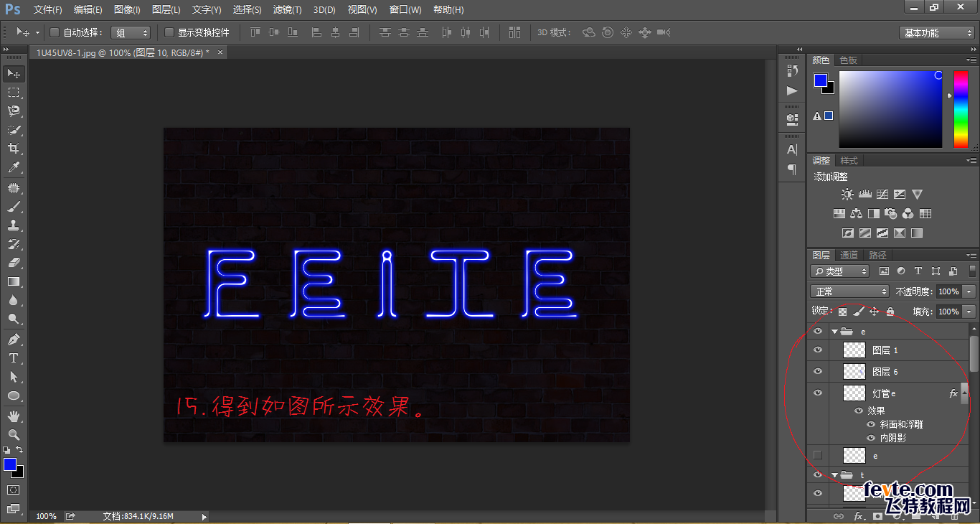The width and height of the screenshot is (980, 524).
Task: Add a Hue/Saturation adjustment layer
Action: click(x=839, y=212)
